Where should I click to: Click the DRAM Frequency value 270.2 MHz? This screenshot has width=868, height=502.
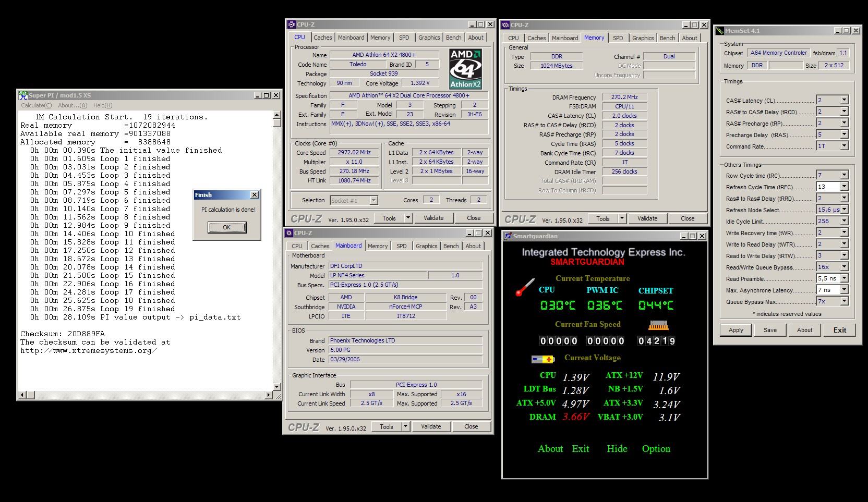[624, 97]
